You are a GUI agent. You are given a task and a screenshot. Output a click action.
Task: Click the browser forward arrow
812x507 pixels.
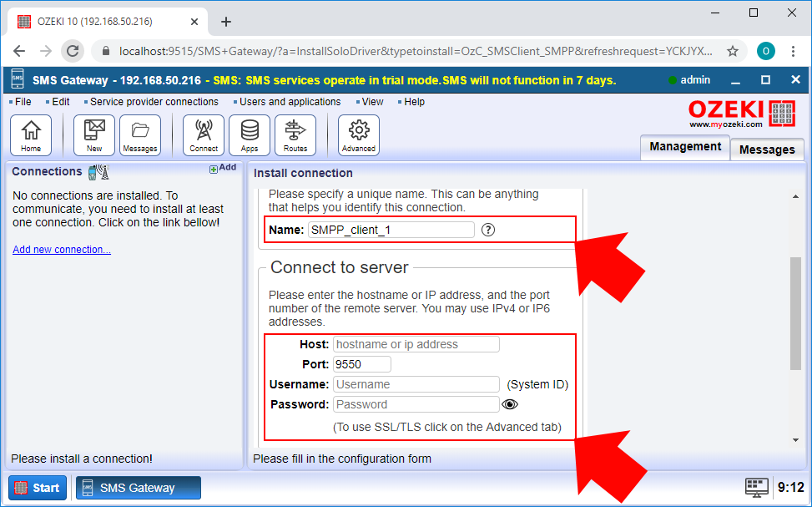click(46, 51)
